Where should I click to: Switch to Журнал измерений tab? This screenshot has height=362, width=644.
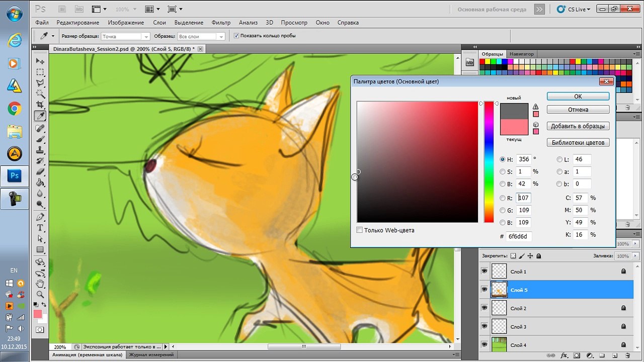[x=151, y=355]
